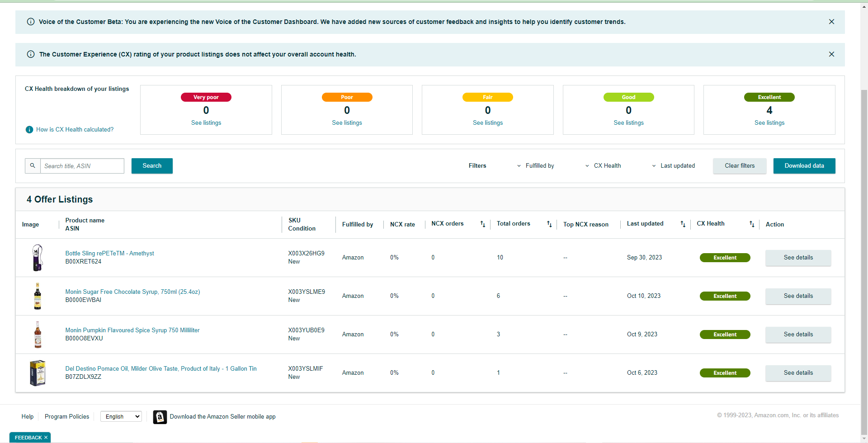Screen dimensions: 868x443
Task: Open Download the Amazon Seller mobile app link
Action: pyautogui.click(x=222, y=417)
